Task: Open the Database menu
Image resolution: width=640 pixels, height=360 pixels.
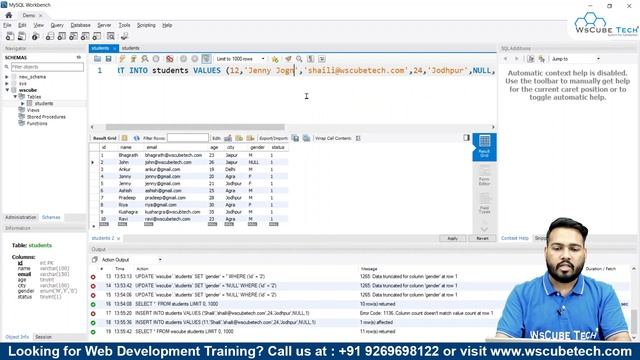Action: tap(80, 25)
